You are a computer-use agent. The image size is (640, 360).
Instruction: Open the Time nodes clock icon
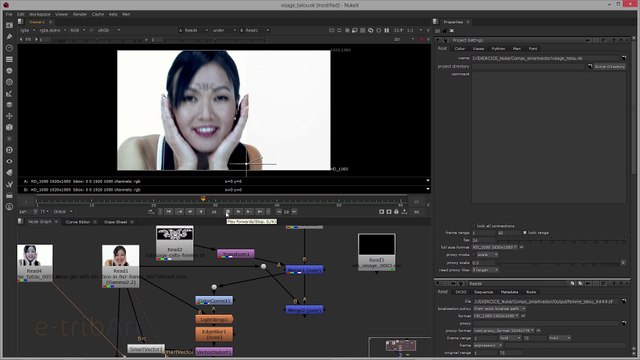coord(9,48)
